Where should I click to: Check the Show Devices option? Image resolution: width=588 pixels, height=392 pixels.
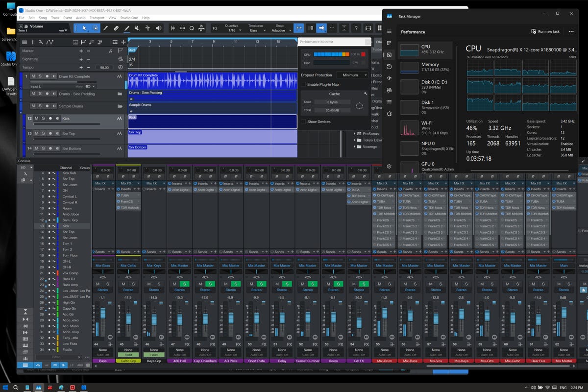pyautogui.click(x=303, y=122)
